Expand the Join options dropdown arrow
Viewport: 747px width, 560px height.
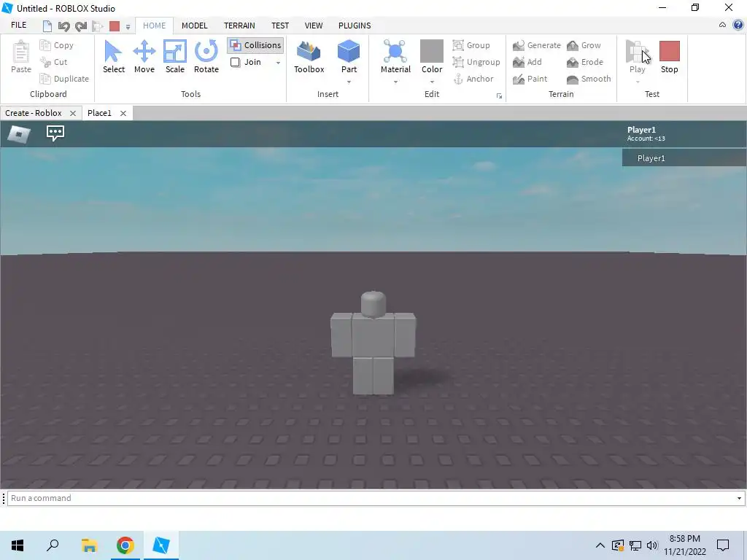tap(278, 63)
